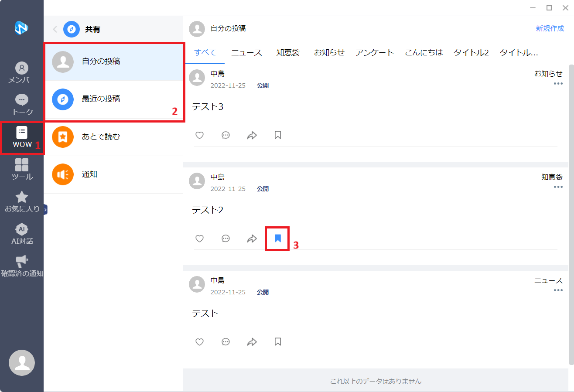Open three-dot menu on お知らせ post

tap(558, 84)
